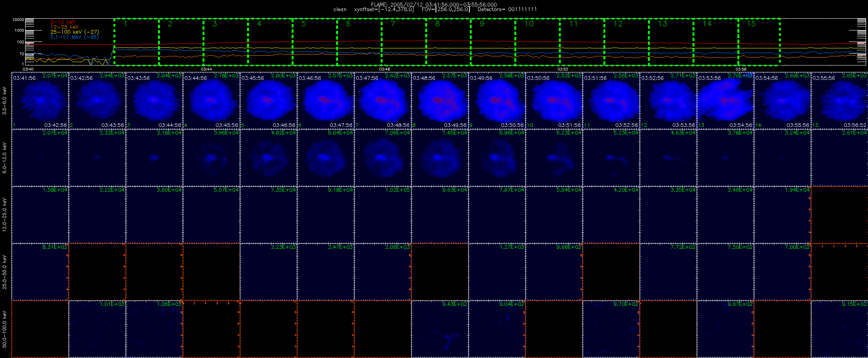Open the 50-100 keV image labeled 1.01E+03
The width and height of the screenshot is (868, 358).
97,329
